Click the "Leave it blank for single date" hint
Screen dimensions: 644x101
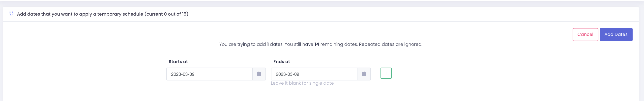pos(302,83)
